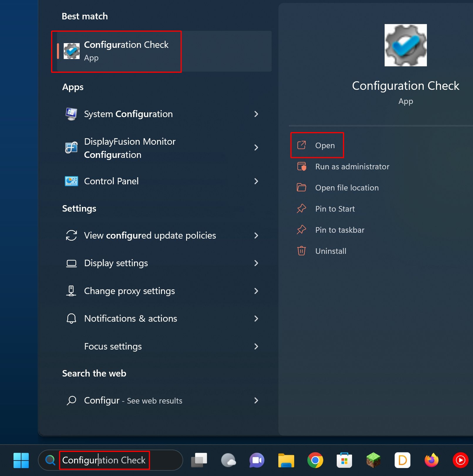Select Pin to taskbar option
The height and width of the screenshot is (476, 473).
339,230
